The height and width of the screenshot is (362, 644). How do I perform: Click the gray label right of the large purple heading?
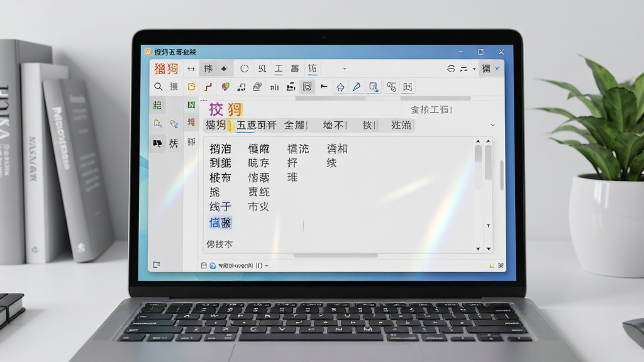click(431, 109)
